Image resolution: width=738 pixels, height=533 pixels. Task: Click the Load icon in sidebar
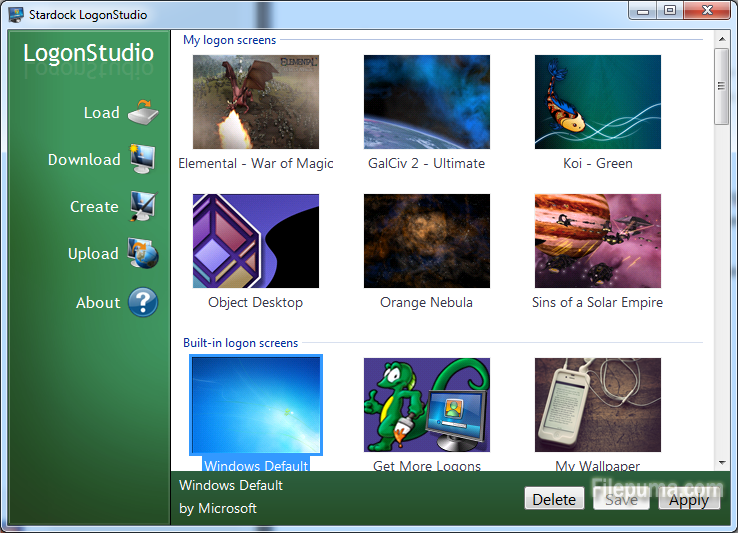coord(143,112)
